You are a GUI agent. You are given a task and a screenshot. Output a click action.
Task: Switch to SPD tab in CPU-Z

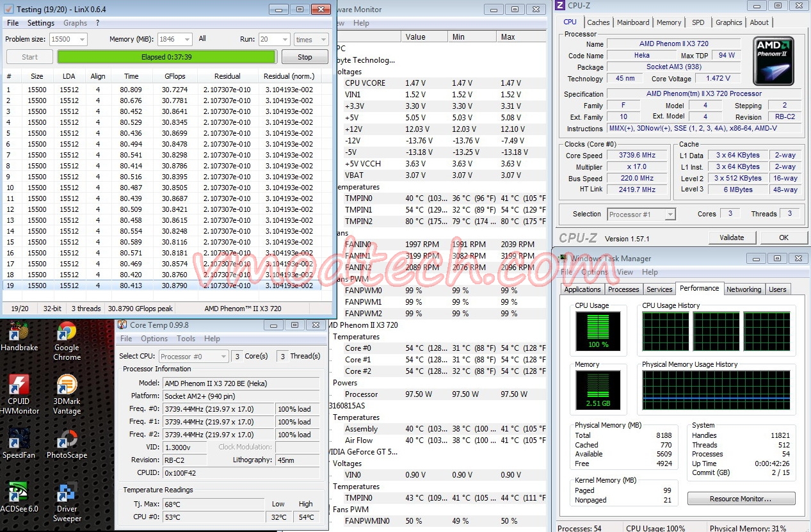pyautogui.click(x=698, y=22)
